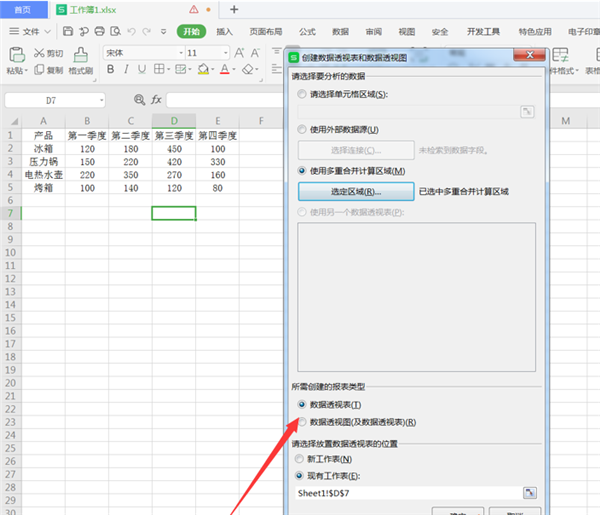Click the Print icon in quick access toolbar

coord(98,32)
